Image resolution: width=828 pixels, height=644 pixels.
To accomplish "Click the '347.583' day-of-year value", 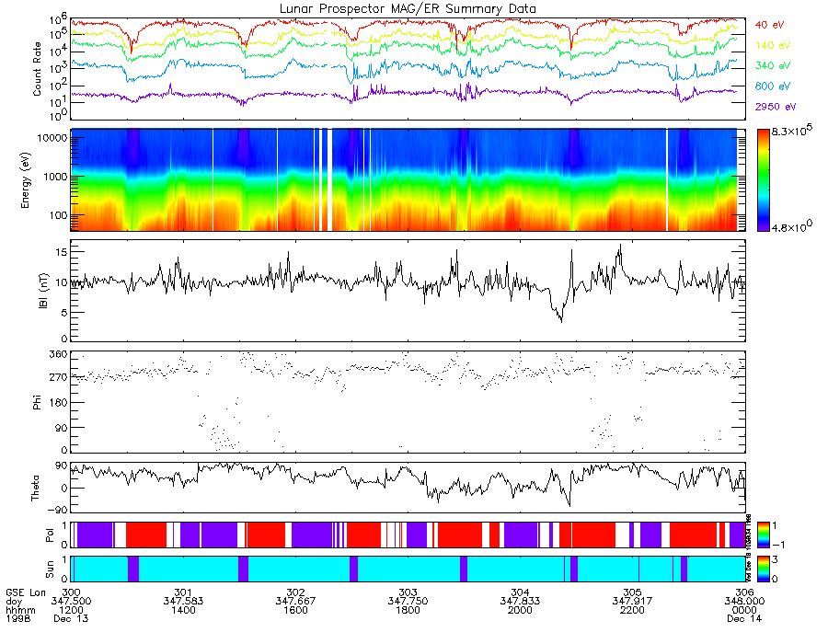I will [x=183, y=602].
